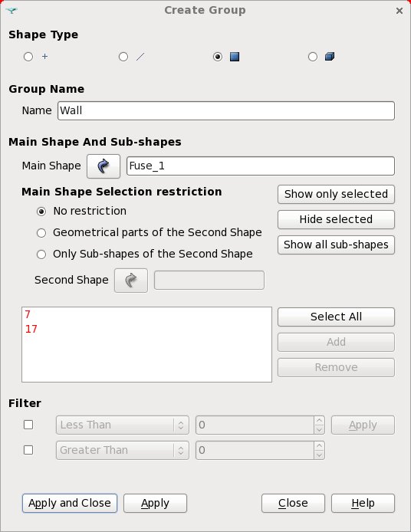Select Geometrical parts of the Second Shape

(41, 233)
